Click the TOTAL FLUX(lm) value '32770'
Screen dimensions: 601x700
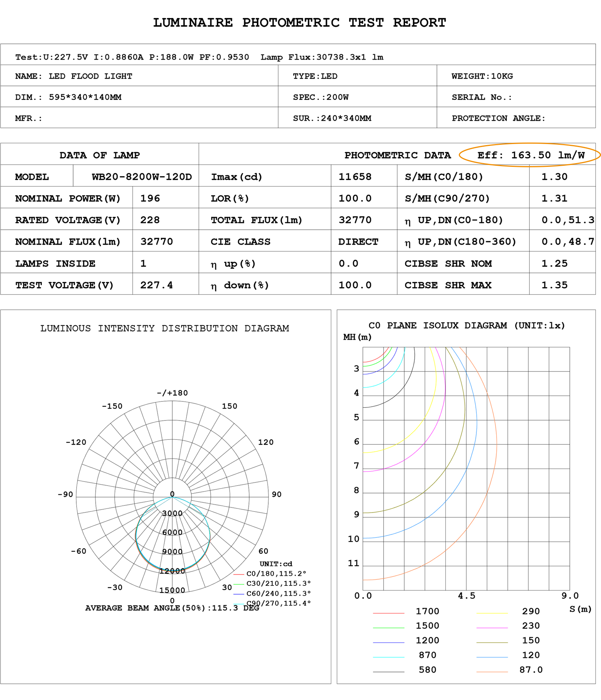click(355, 220)
